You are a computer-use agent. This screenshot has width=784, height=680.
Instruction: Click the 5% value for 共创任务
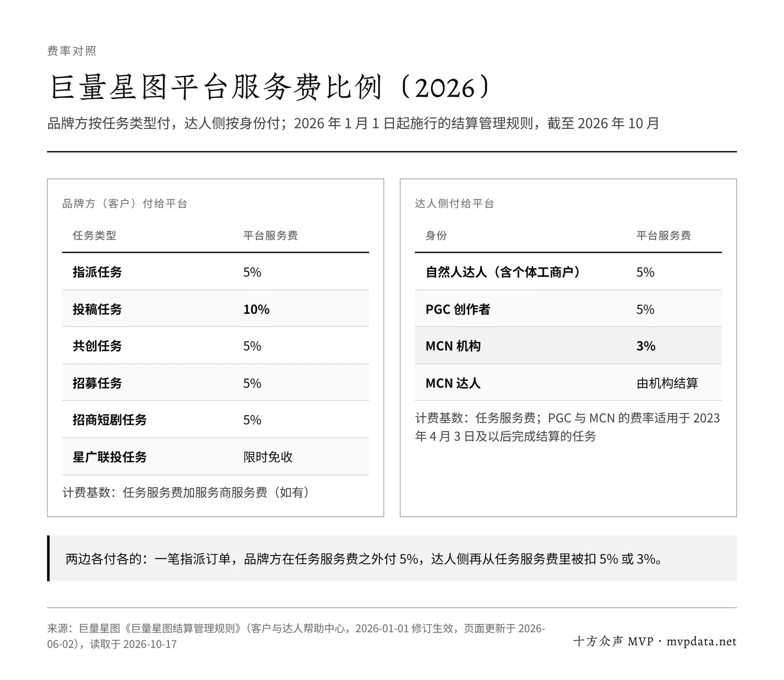(252, 346)
